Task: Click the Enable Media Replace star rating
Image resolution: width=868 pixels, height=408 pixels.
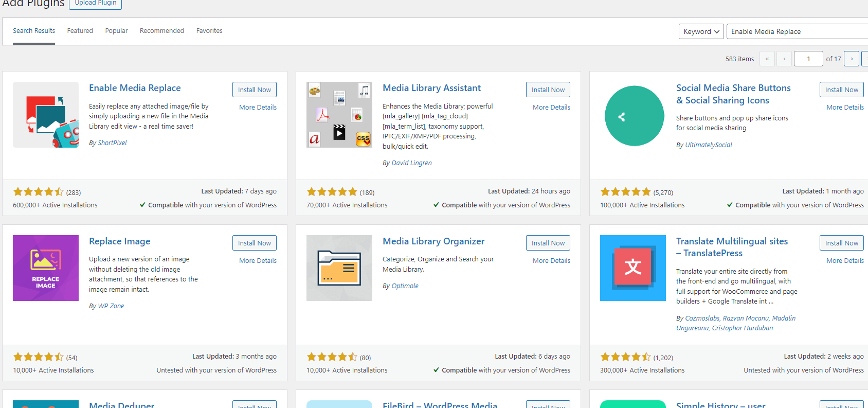Action: 39,192
